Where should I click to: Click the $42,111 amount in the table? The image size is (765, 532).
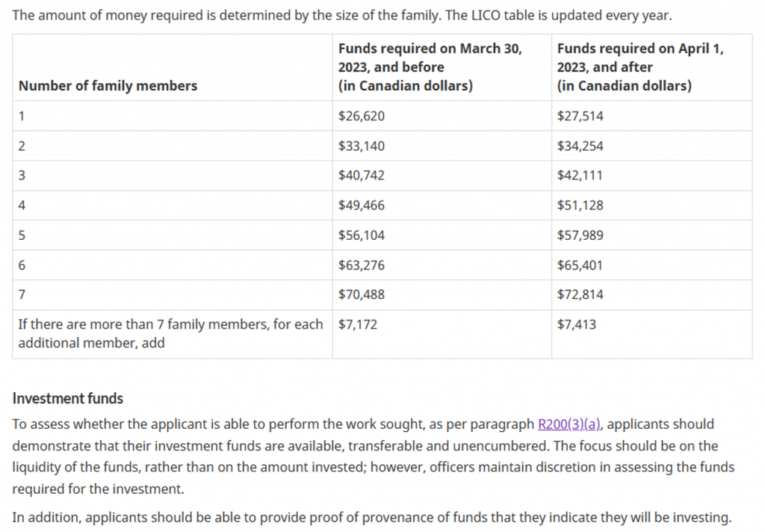(x=580, y=176)
